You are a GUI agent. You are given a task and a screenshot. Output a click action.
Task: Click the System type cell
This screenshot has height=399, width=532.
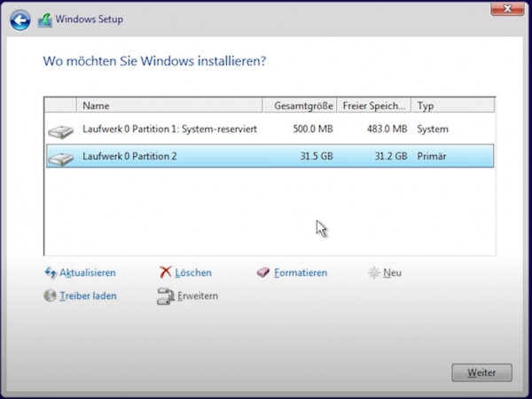433,129
